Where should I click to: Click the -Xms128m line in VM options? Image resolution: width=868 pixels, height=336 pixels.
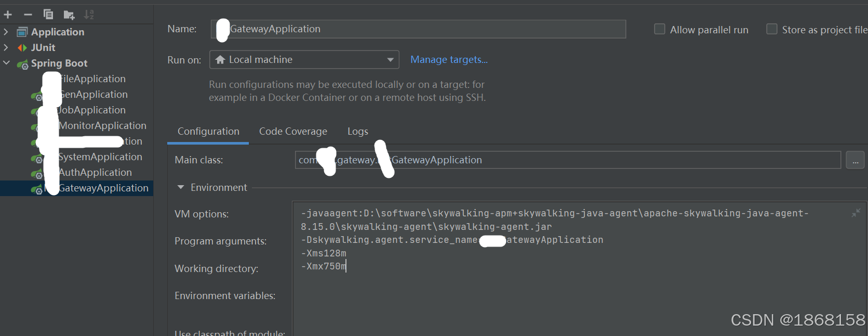324,253
